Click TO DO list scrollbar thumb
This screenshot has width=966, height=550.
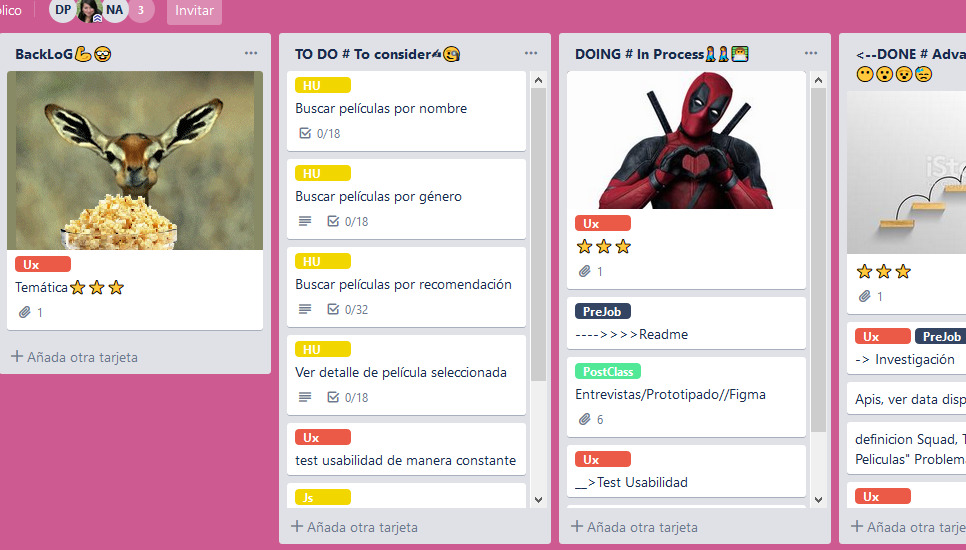tap(538, 234)
